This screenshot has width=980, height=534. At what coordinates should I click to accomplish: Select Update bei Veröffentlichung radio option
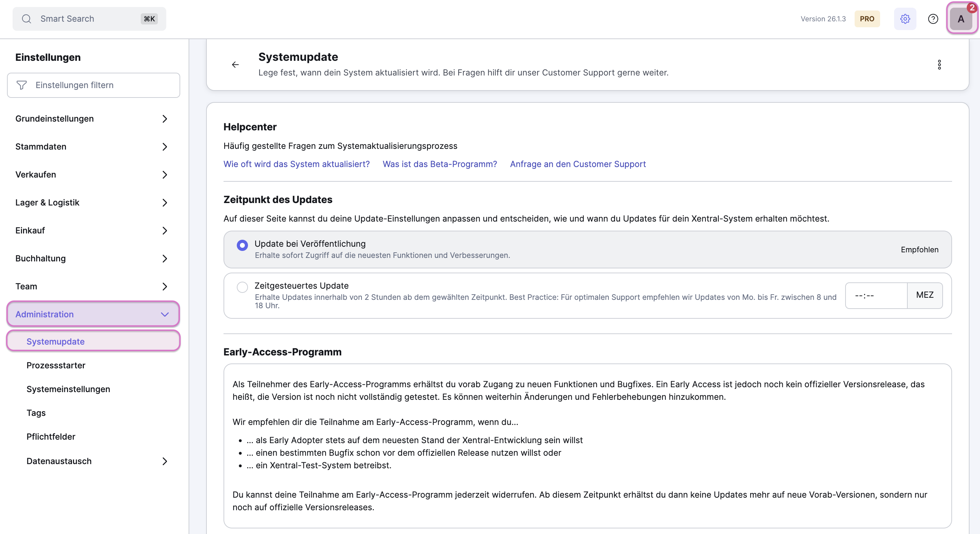[x=242, y=245]
